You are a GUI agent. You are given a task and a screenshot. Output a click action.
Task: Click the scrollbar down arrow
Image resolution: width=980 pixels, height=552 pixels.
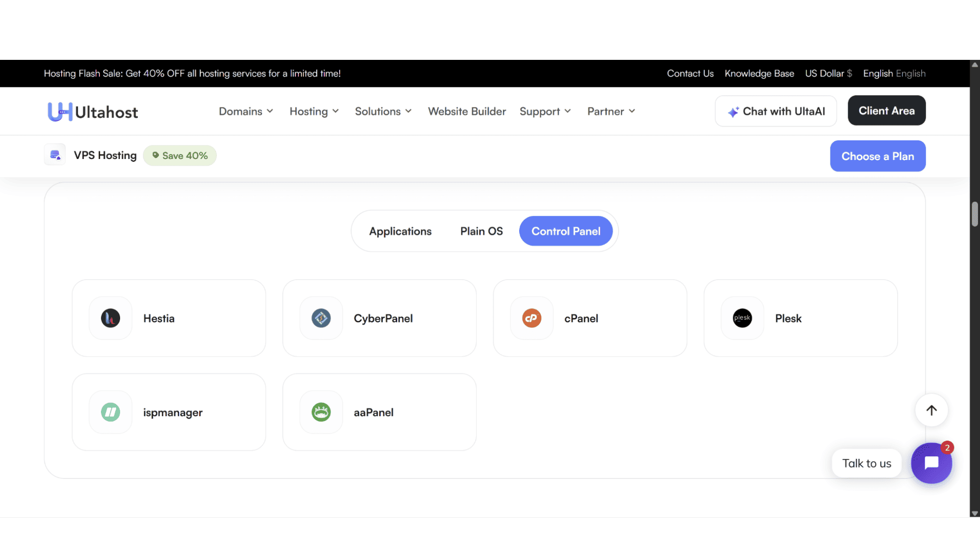975,513
